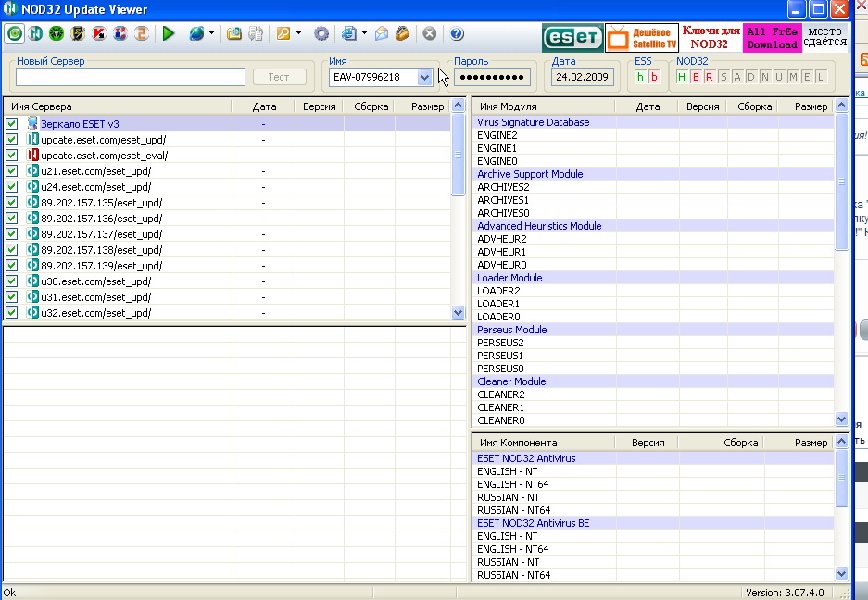The height and width of the screenshot is (600, 868).
Task: Uncheck the update.eset.com/eset_eval/ server checkbox
Action: pos(12,156)
